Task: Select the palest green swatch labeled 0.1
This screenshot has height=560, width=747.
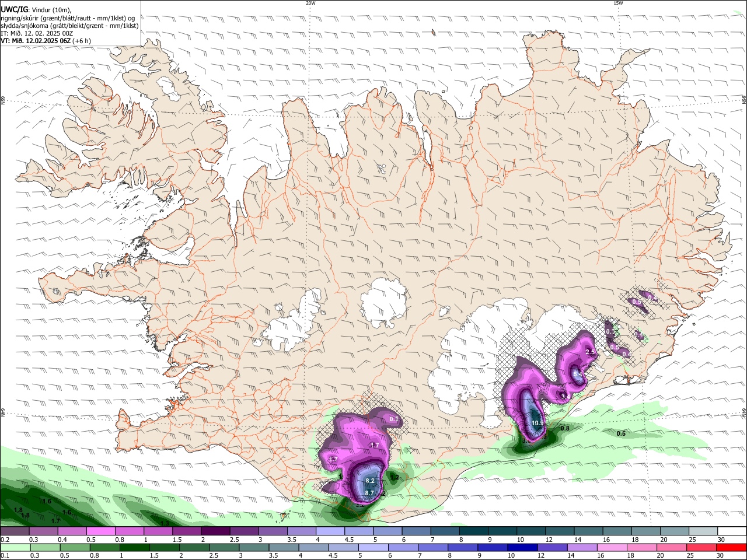Action: tap(15, 547)
